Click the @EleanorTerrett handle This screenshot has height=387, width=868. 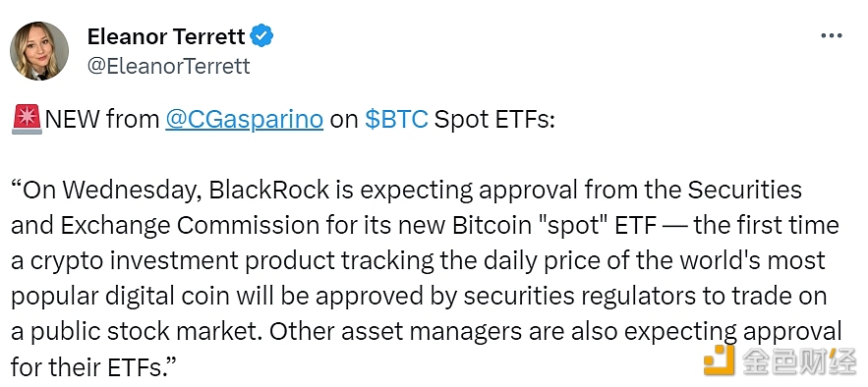(x=169, y=66)
